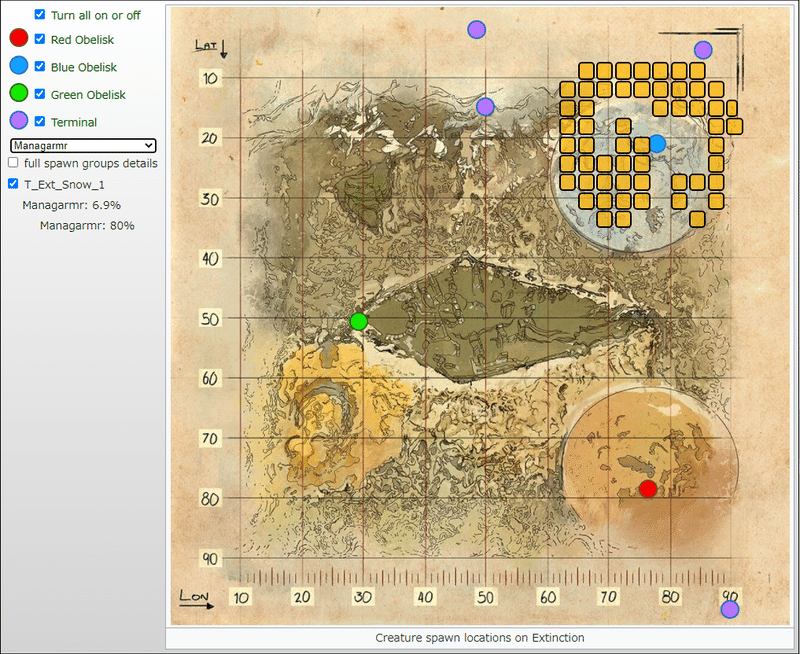The width and height of the screenshot is (800, 654).
Task: Click 'Creature spawn locations on Extinction' caption
Action: [x=480, y=638]
